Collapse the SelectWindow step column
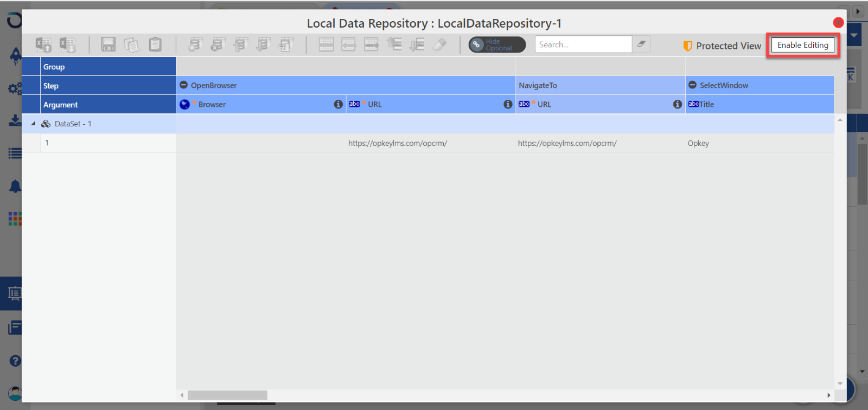The height and width of the screenshot is (410, 868). pyautogui.click(x=692, y=85)
